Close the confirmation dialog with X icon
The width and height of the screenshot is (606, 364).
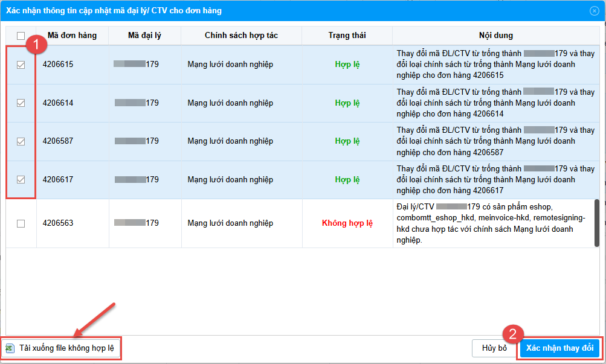(x=594, y=10)
